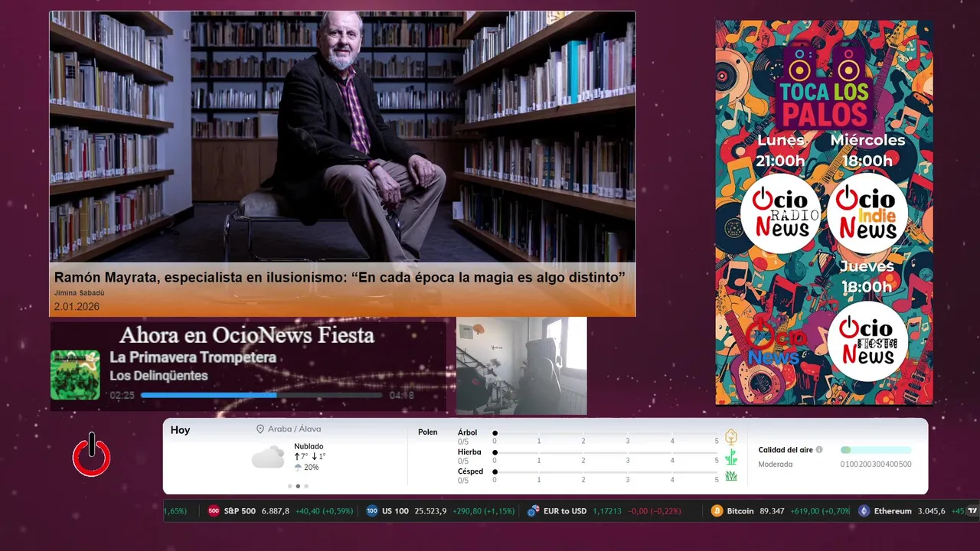Viewport: 980px width, 551px height.
Task: Click the Ethereum price 3.045,6
Action: [x=931, y=510]
